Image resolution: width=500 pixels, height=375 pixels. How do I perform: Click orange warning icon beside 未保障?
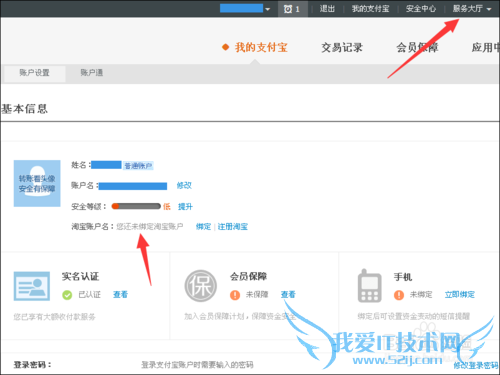(x=235, y=295)
